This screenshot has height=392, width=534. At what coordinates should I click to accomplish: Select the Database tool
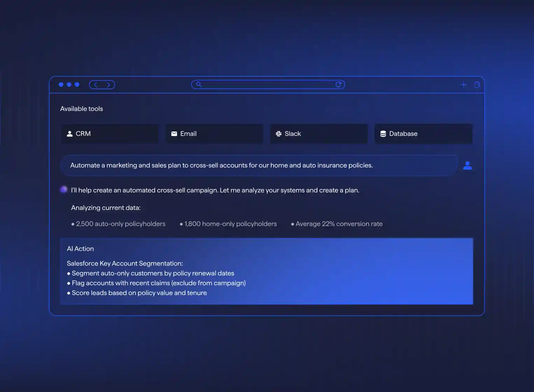tap(423, 134)
